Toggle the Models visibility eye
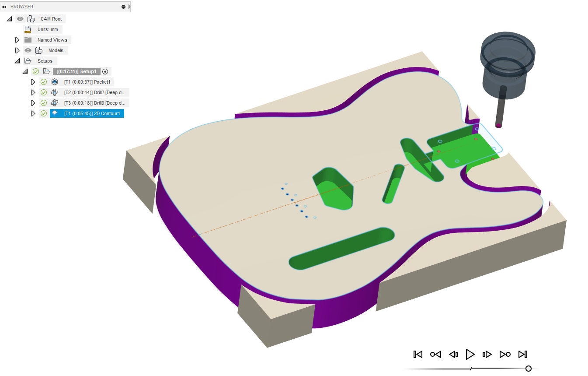 (28, 50)
